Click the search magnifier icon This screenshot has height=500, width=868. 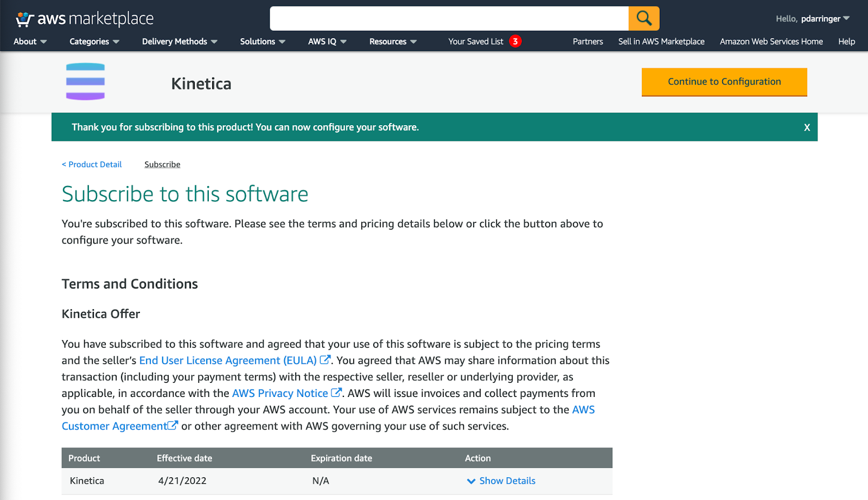643,18
